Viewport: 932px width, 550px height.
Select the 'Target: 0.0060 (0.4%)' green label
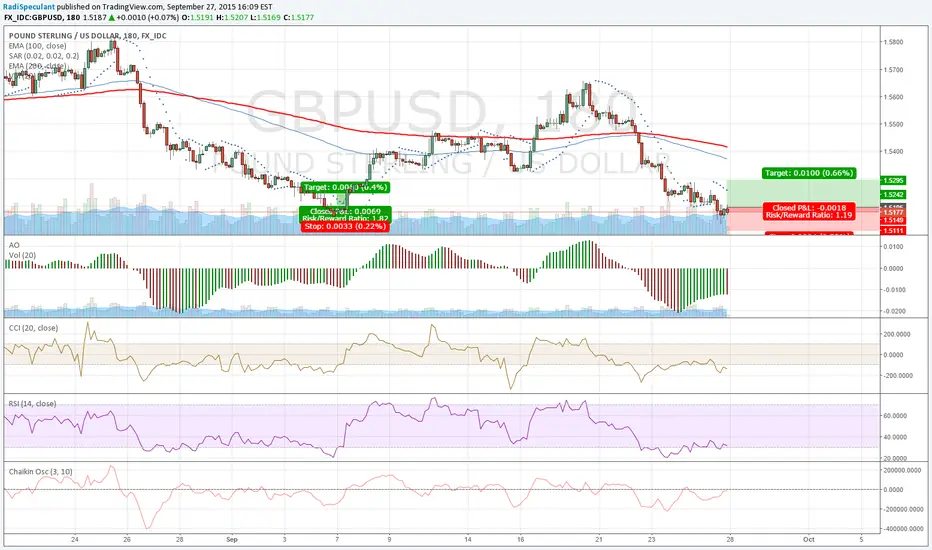tap(345, 187)
